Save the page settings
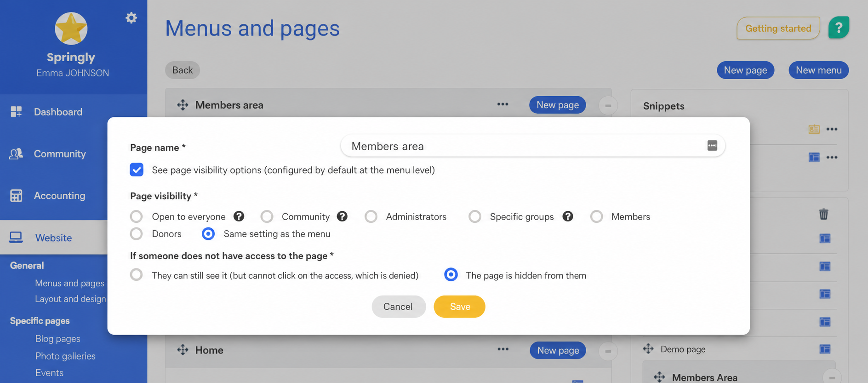868x383 pixels. [460, 307]
